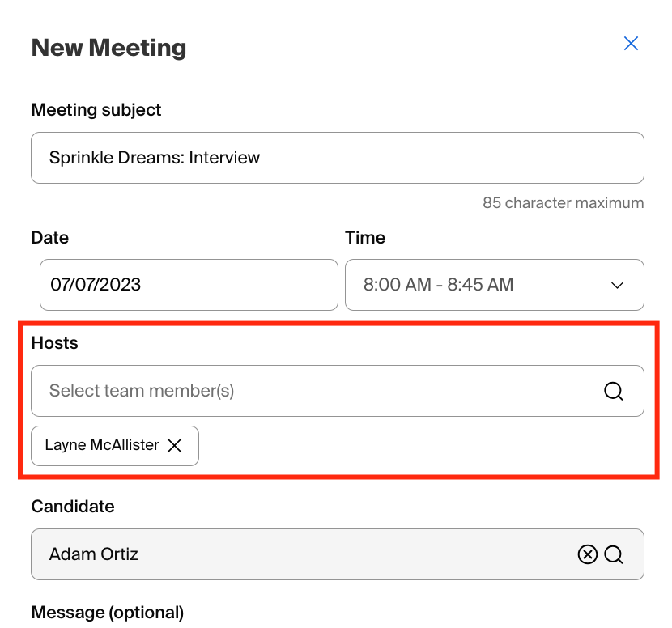This screenshot has width=672, height=628.
Task: Click the Time label
Action: 364,238
